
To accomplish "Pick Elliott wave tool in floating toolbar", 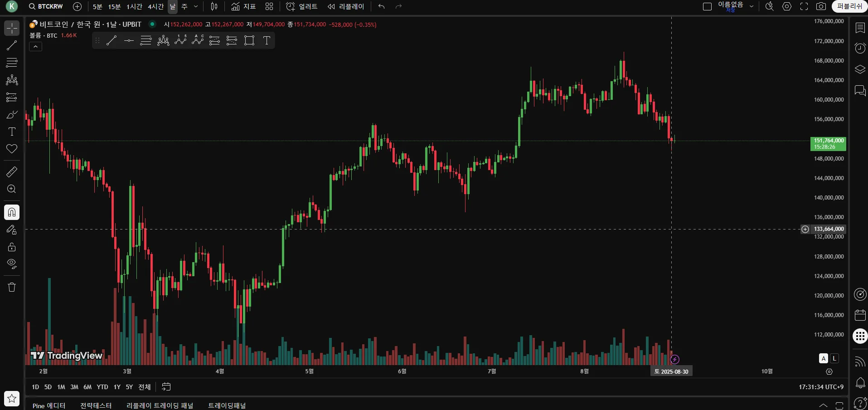I will tap(180, 41).
